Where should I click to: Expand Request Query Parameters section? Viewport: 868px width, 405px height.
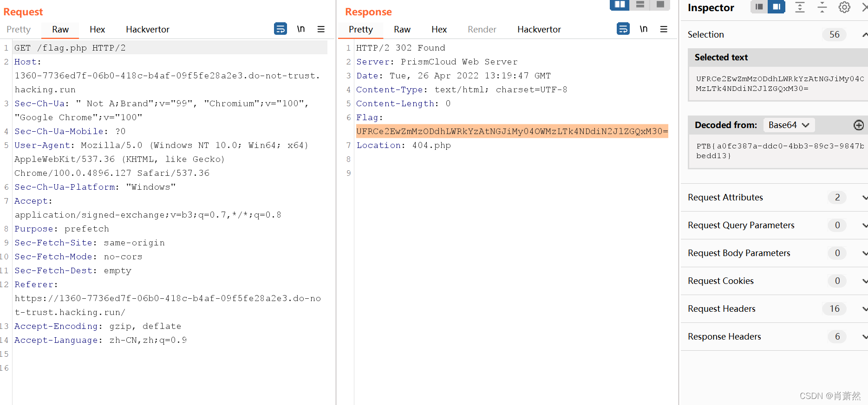point(864,225)
